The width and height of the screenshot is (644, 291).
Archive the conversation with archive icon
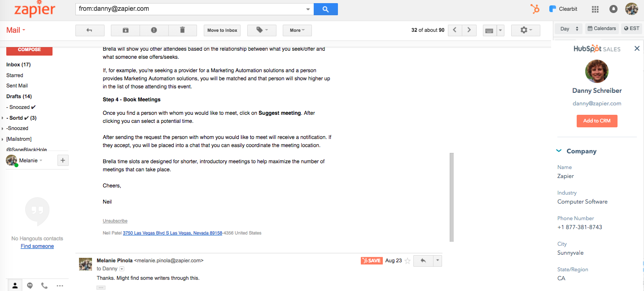click(125, 30)
